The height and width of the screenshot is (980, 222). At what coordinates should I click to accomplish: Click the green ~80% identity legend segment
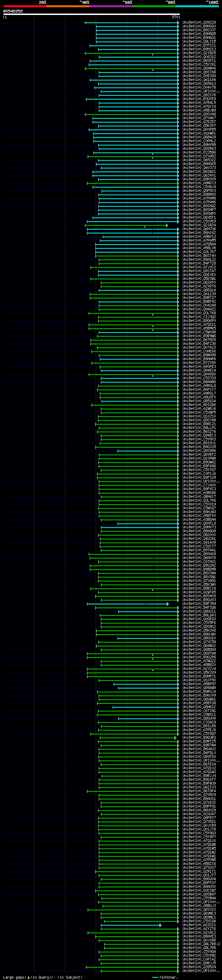154,6
